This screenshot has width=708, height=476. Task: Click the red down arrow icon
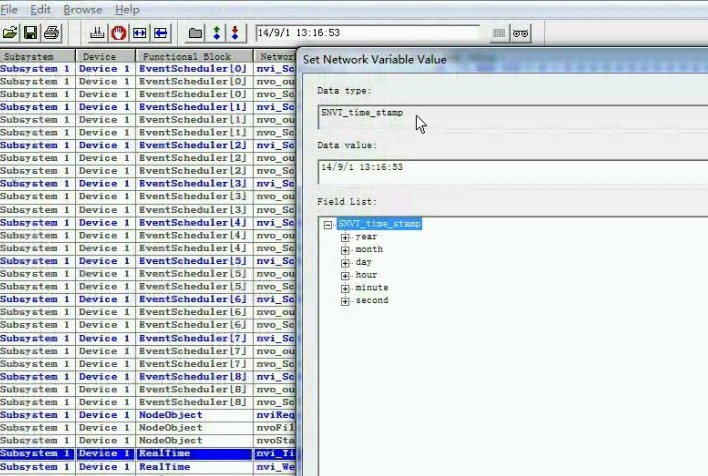(235, 33)
